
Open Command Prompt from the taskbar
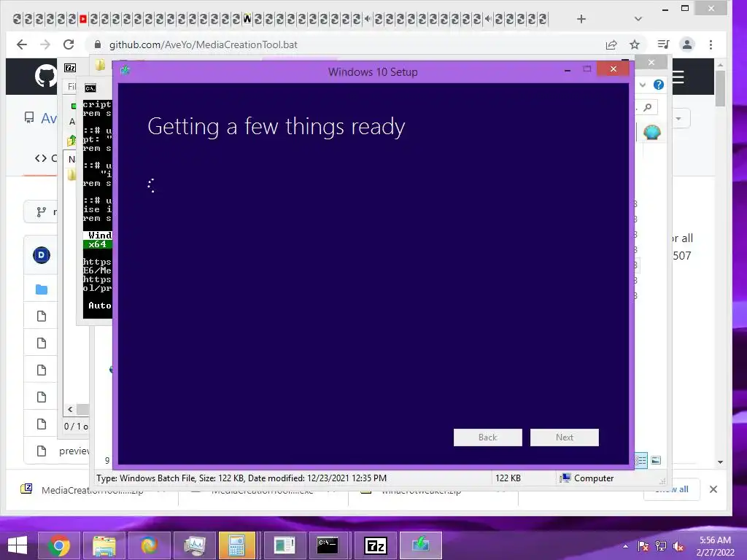(x=328, y=545)
